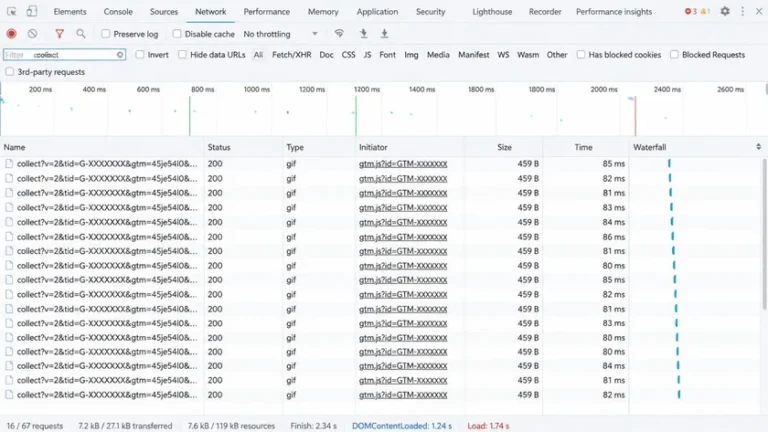The width and height of the screenshot is (768, 432).
Task: Activate the inspect element picker icon
Action: click(12, 11)
